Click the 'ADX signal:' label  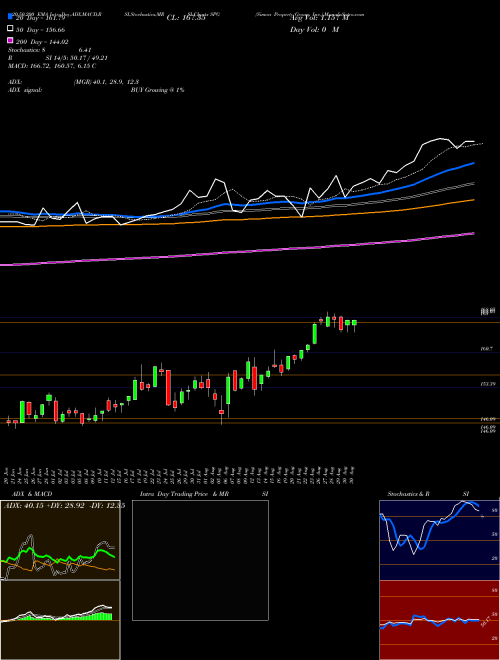pos(25,90)
